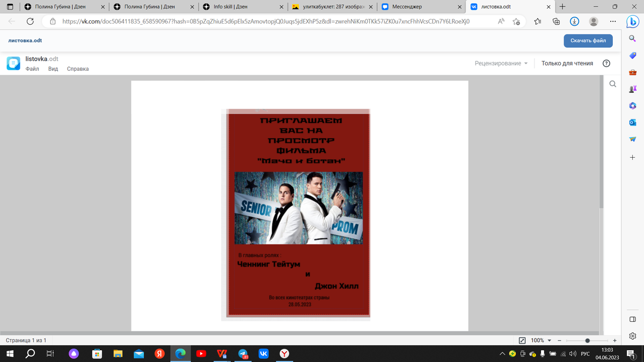
Task: Click the Только для чтения label
Action: (567, 63)
